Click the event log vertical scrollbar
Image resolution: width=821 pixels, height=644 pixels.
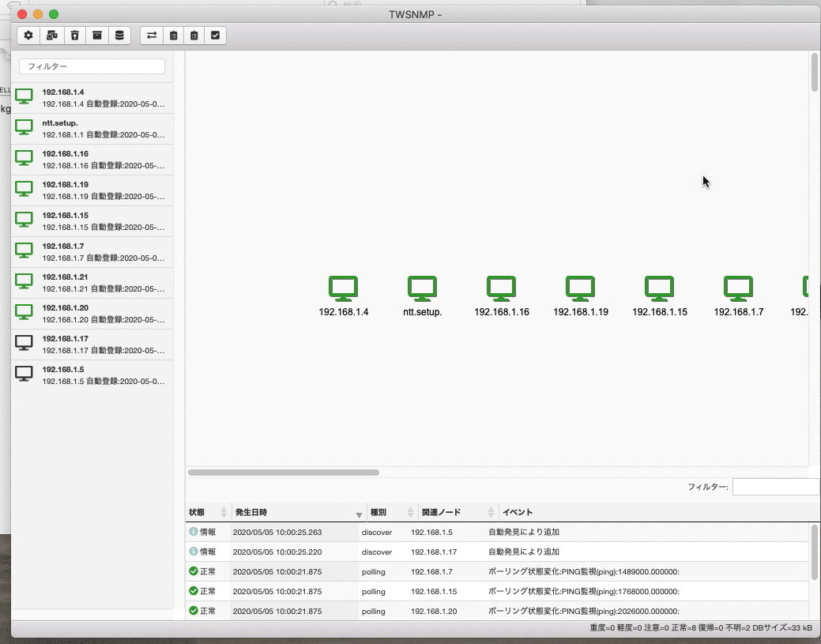pos(814,552)
